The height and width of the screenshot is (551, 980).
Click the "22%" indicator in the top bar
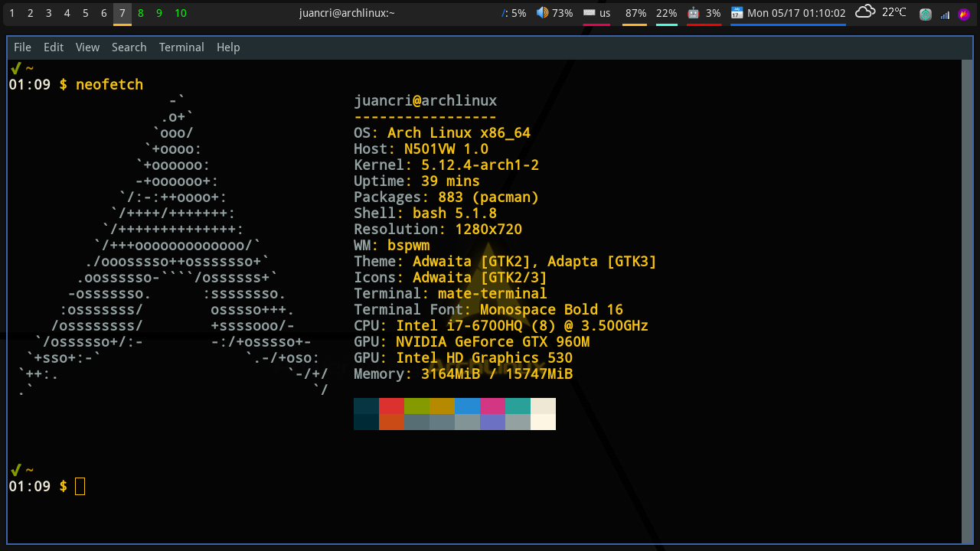pyautogui.click(x=666, y=13)
